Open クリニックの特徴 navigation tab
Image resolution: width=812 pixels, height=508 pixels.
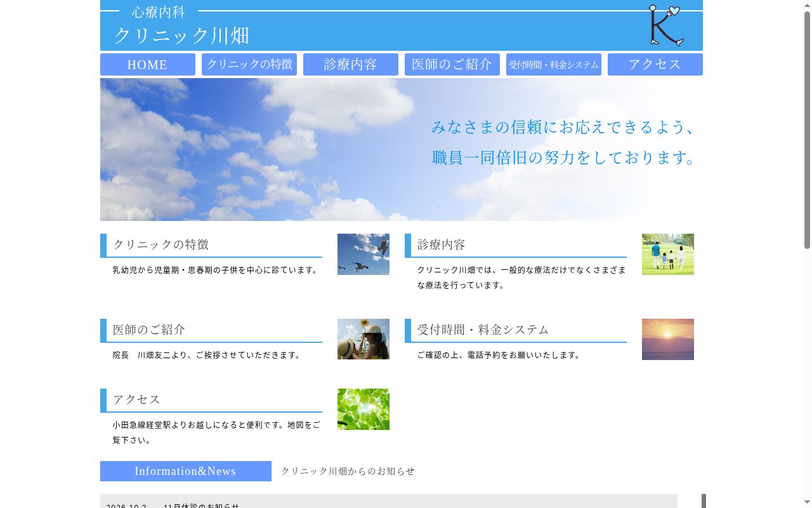pos(249,65)
